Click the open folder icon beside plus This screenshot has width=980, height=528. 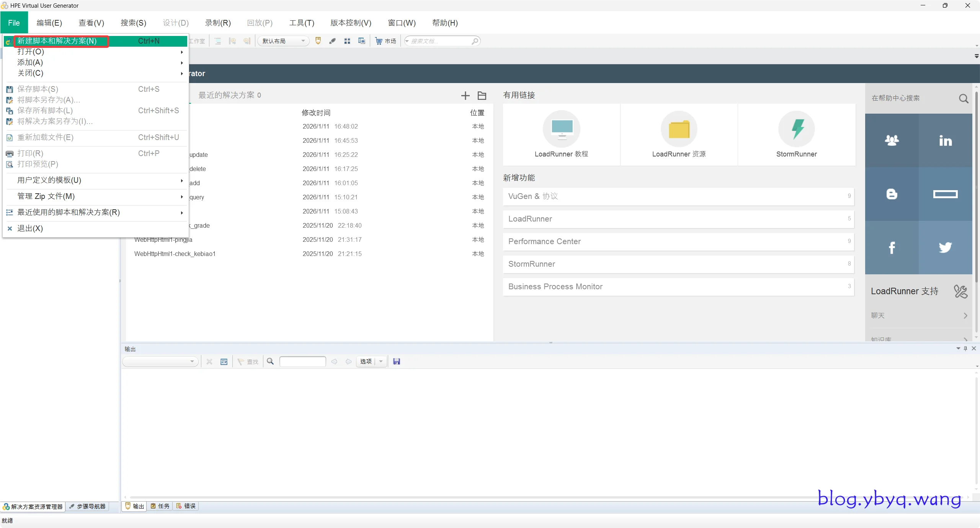coord(482,96)
